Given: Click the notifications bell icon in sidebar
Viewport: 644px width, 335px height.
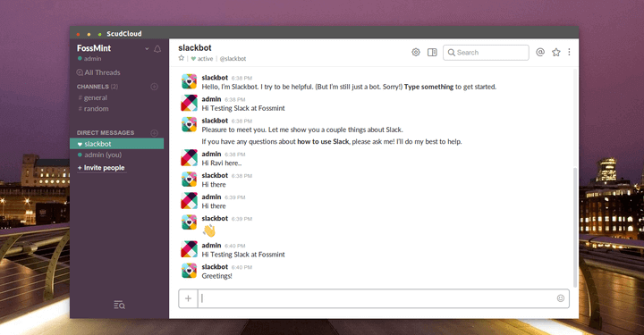Looking at the screenshot, I should click(157, 49).
